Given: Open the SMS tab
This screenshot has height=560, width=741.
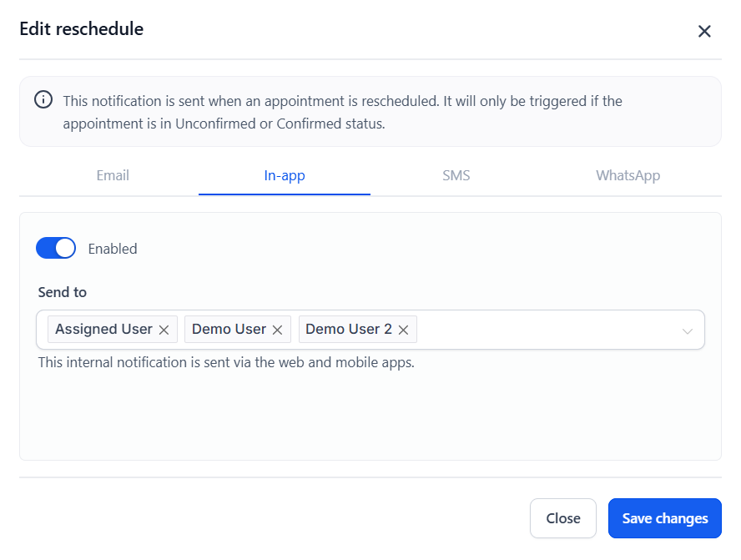Looking at the screenshot, I should pos(456,175).
